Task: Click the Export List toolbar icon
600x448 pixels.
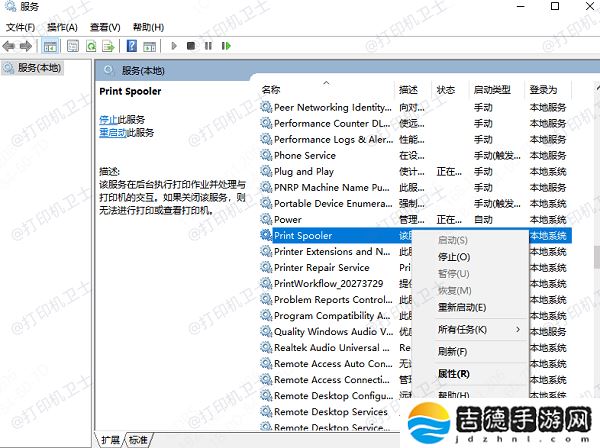Action: (109, 46)
